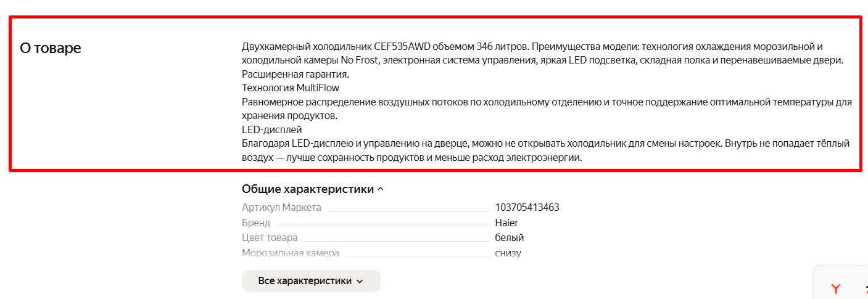This screenshot has height=299, width=868.
Task: Expand the Все характеристики list
Action: point(311,281)
